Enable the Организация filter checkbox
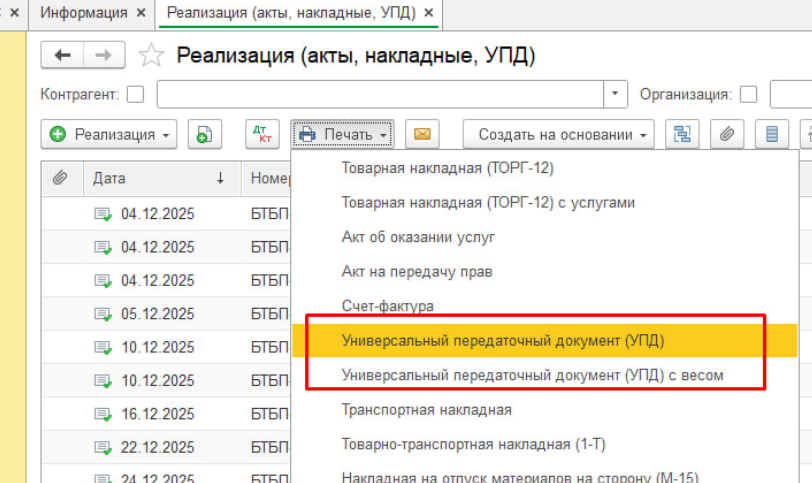The width and height of the screenshot is (812, 483). [x=748, y=95]
